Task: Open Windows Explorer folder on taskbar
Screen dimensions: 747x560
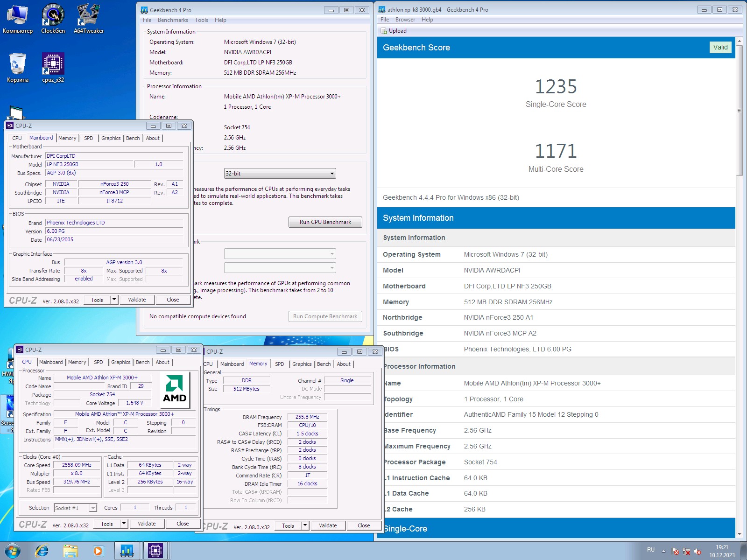Action: click(70, 551)
